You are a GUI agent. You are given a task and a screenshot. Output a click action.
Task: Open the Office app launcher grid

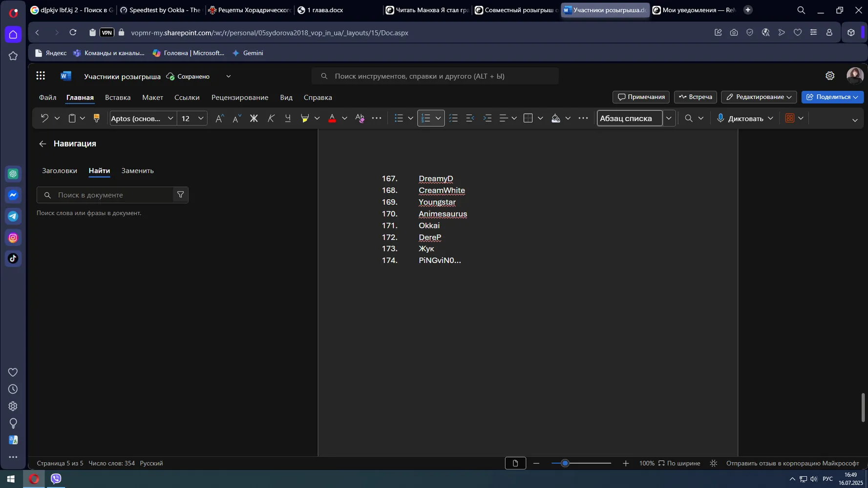[41, 76]
